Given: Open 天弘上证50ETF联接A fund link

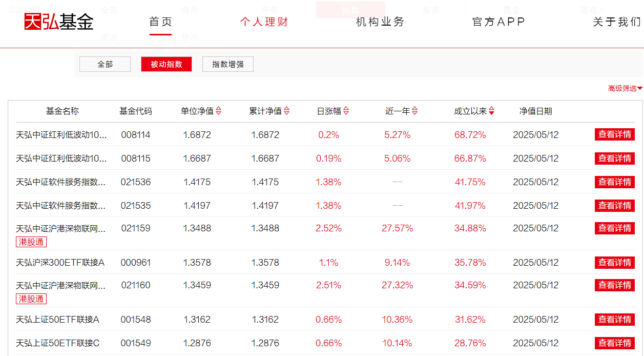Looking at the screenshot, I should (x=57, y=320).
